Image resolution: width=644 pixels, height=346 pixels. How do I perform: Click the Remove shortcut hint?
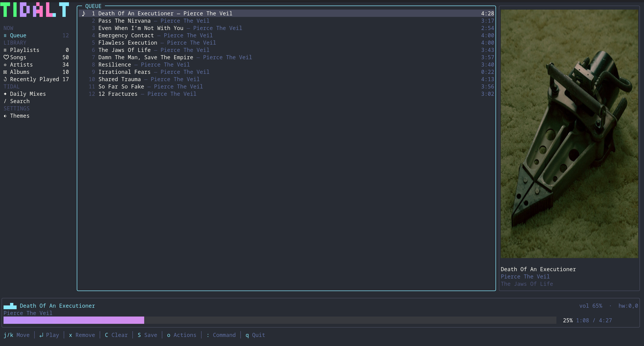coord(82,335)
